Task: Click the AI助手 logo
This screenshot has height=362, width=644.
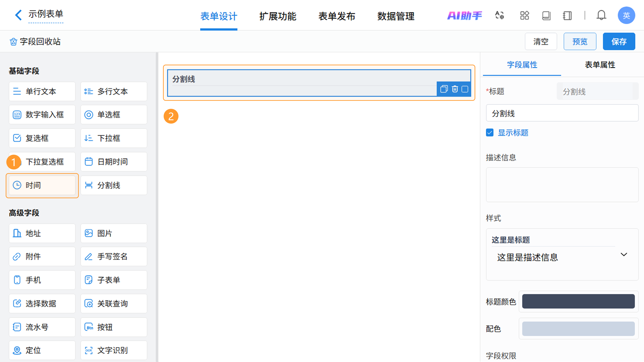Action: (x=465, y=15)
